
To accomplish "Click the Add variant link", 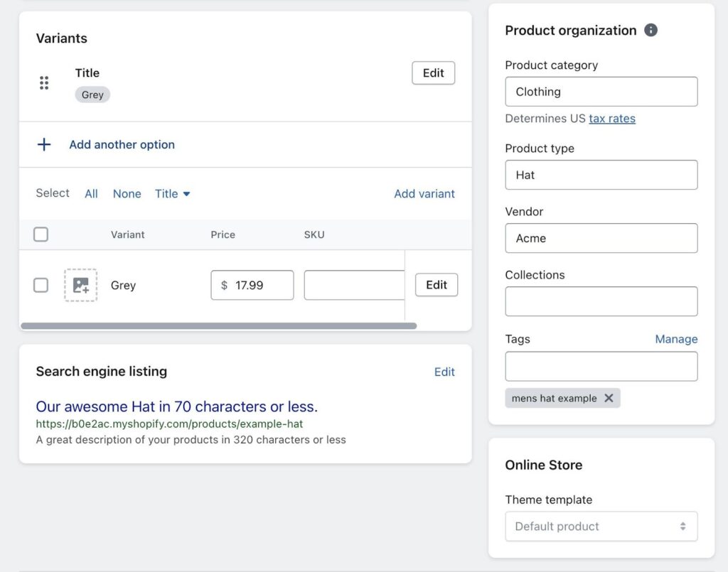I will click(424, 194).
